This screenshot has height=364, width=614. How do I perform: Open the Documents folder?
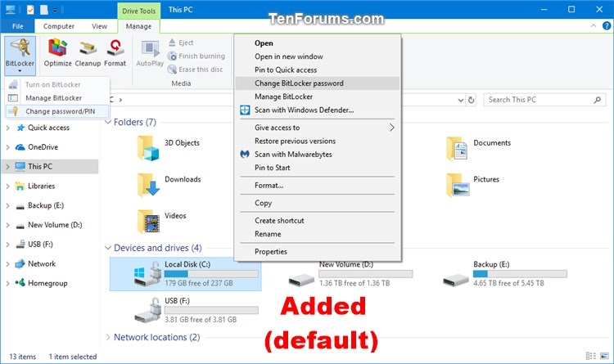pos(479,148)
